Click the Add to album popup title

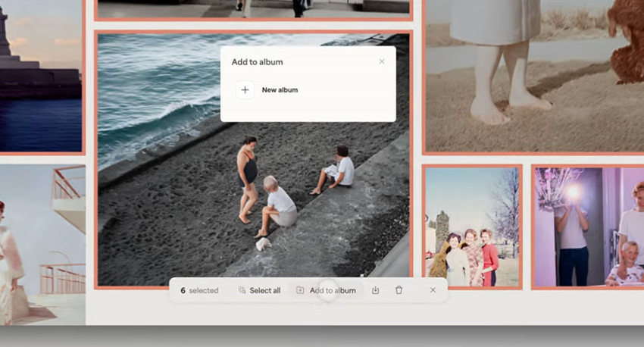pyautogui.click(x=258, y=62)
